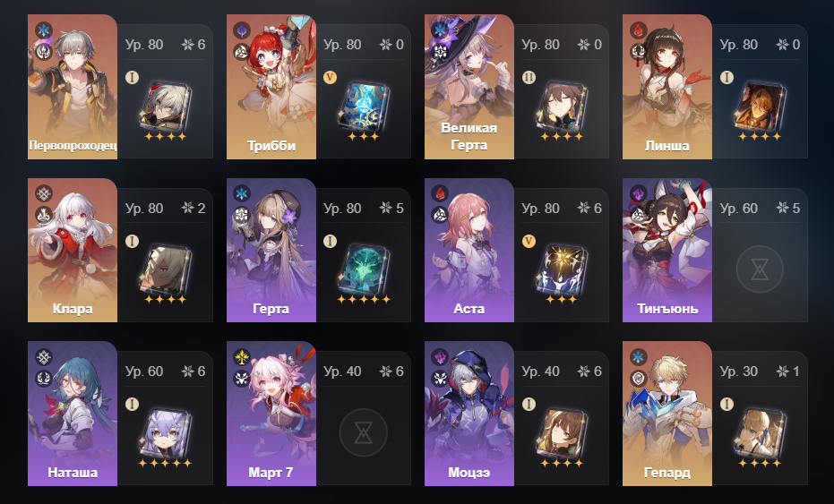Open the Первопроходец character portrait
The image size is (834, 504).
point(73,87)
